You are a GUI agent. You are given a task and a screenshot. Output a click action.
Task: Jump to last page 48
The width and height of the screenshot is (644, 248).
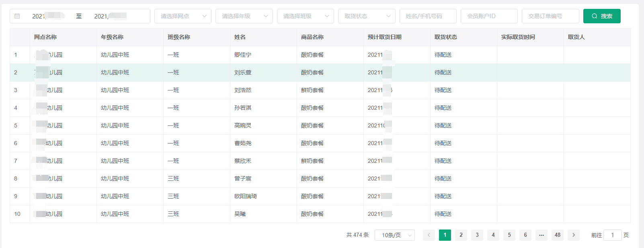pyautogui.click(x=557, y=235)
